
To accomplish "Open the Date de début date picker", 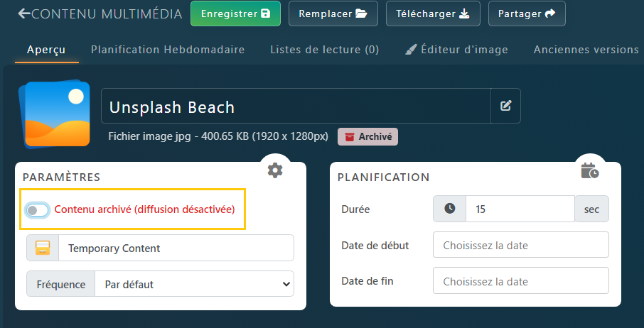I will click(x=520, y=245).
